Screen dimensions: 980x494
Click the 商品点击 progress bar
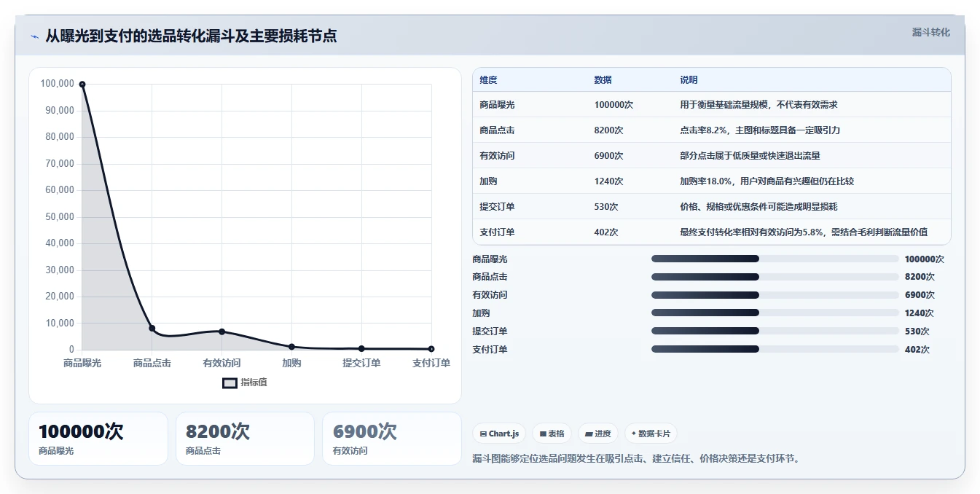(x=775, y=277)
